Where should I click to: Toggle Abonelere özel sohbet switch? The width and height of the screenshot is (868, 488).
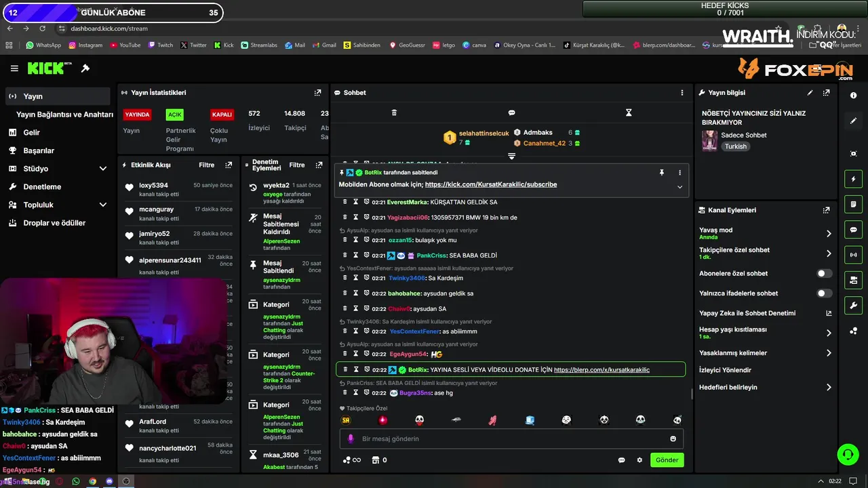(824, 274)
